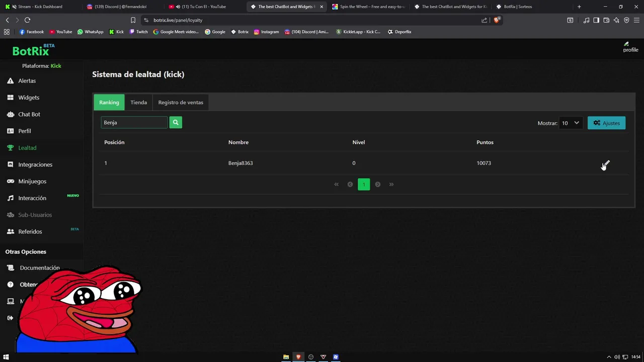
Task: Click the points value 10073
Action: click(x=484, y=163)
